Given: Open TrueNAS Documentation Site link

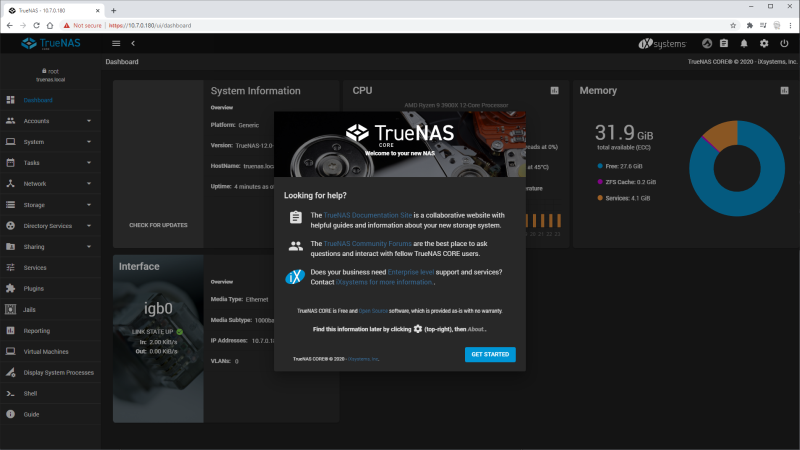Looking at the screenshot, I should (367, 215).
